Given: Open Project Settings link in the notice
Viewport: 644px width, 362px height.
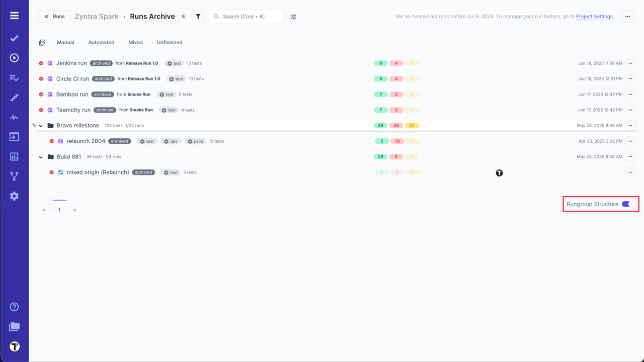Looking at the screenshot, I should [594, 16].
